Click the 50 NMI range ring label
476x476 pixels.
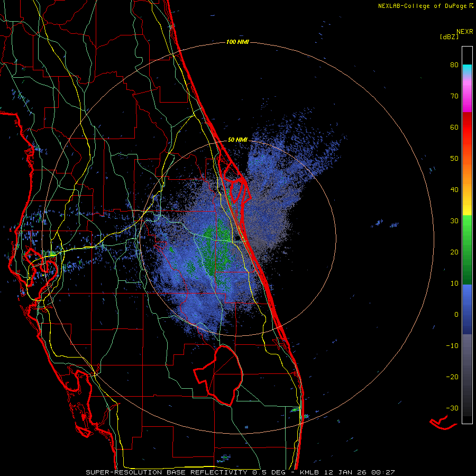click(237, 140)
